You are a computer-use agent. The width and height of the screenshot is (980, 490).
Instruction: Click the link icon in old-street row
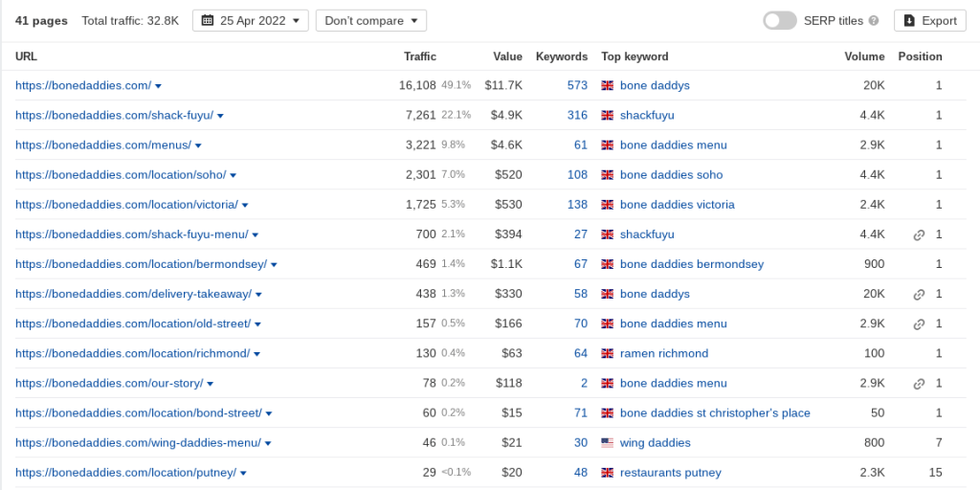click(919, 324)
